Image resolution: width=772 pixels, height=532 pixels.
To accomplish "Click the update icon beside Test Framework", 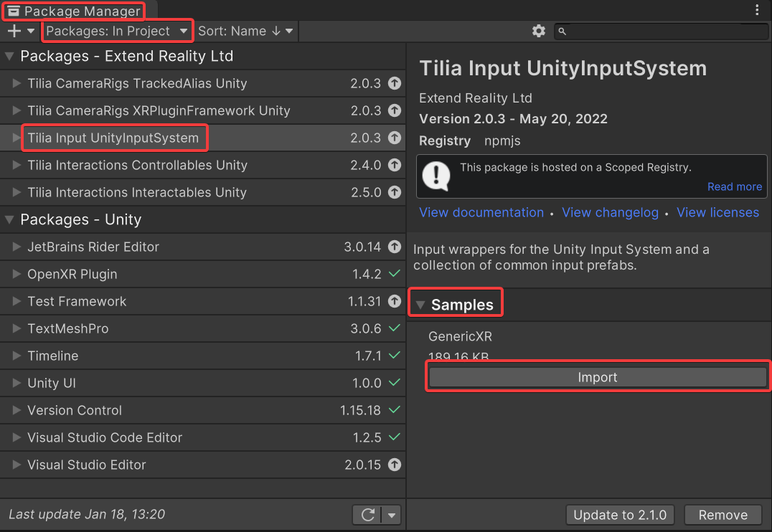I will pos(395,301).
